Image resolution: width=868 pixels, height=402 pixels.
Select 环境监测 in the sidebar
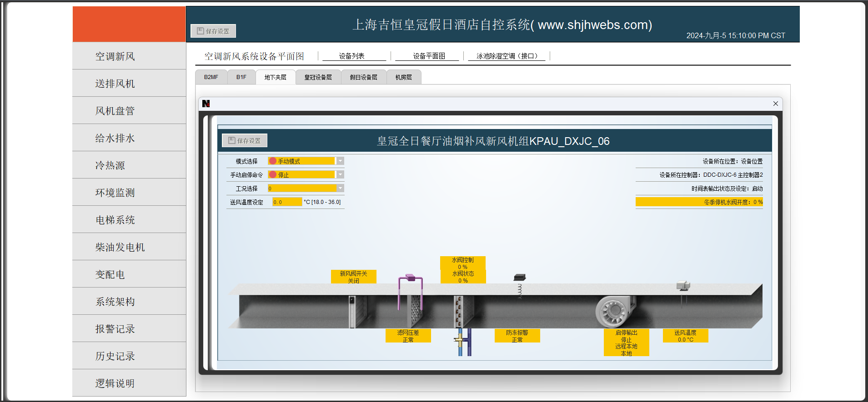(x=129, y=193)
